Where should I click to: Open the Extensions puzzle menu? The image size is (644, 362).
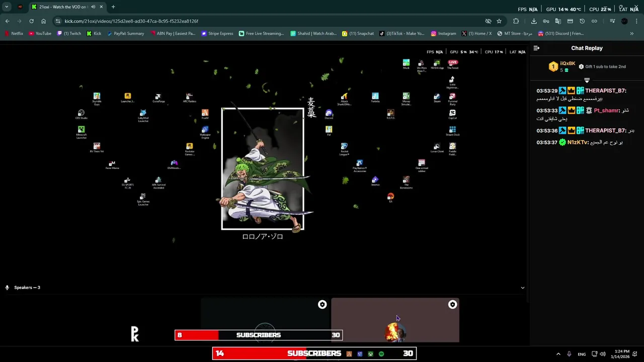[516, 21]
